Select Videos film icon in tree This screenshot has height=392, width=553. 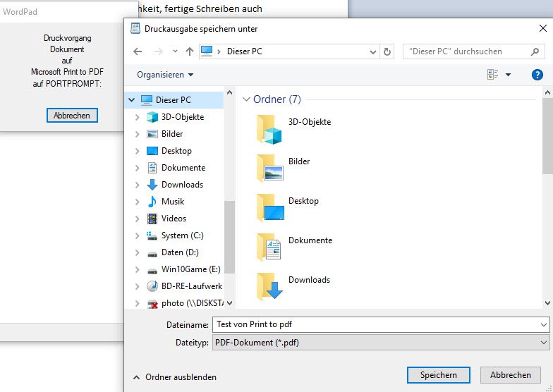click(x=152, y=219)
